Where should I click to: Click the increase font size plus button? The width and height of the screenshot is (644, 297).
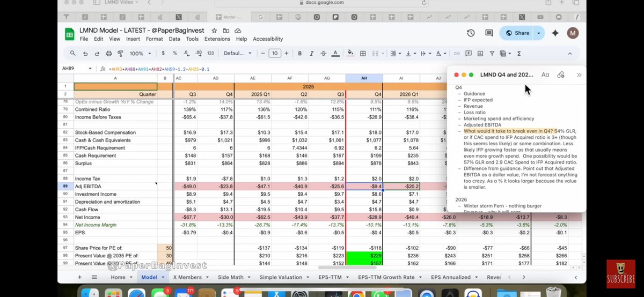287,54
